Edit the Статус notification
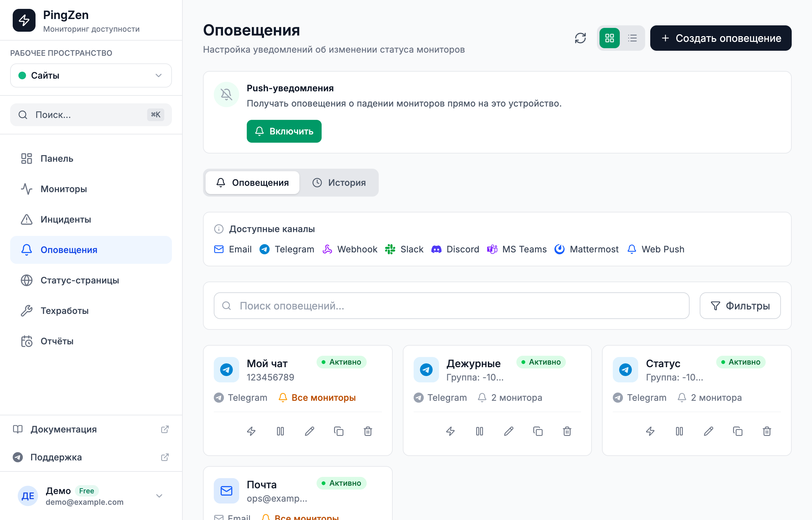 tap(708, 431)
